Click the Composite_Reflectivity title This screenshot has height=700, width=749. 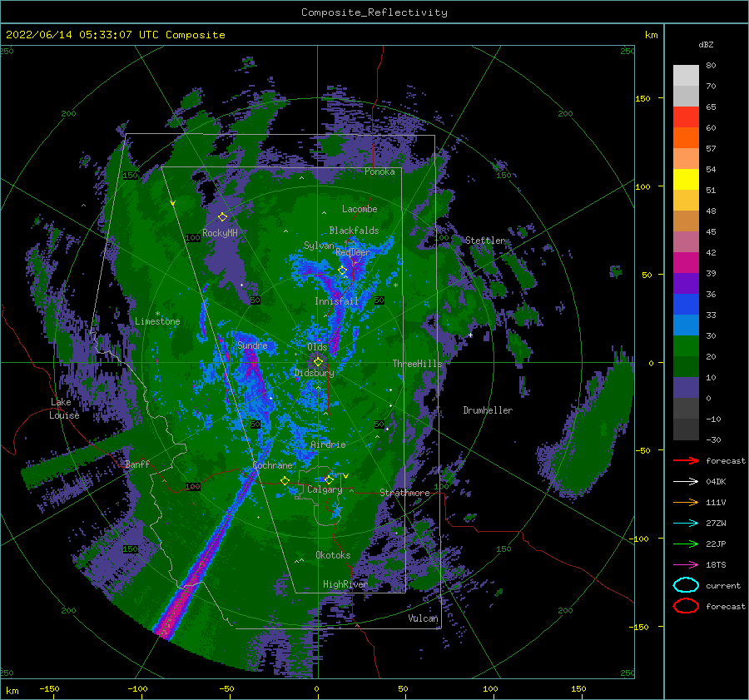tap(374, 12)
